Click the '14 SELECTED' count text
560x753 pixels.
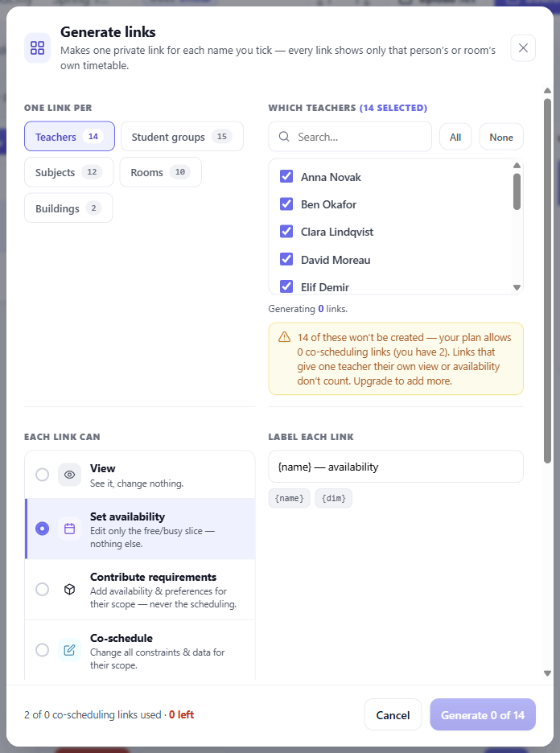coord(393,108)
